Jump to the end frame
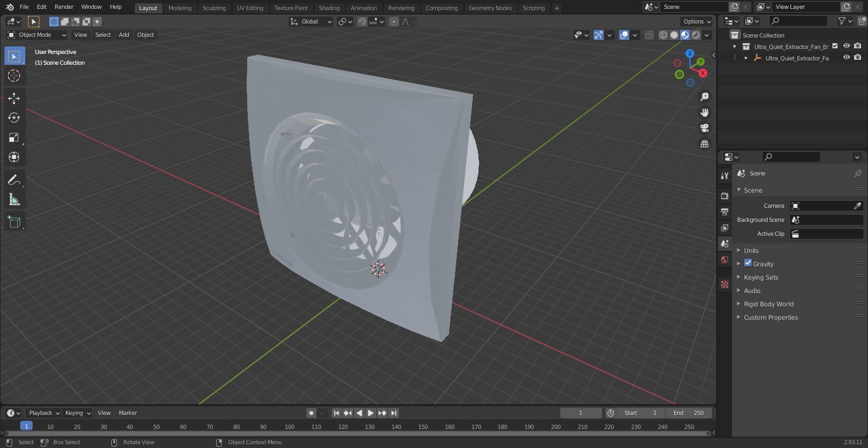 (393, 413)
